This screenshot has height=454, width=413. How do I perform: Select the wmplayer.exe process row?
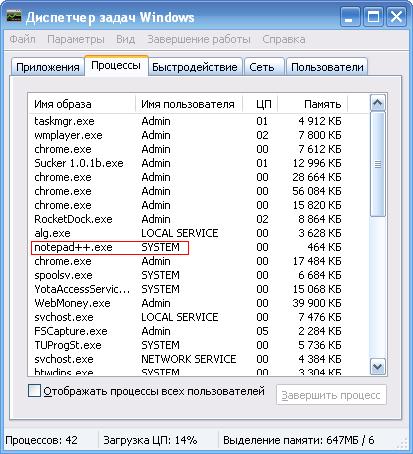[x=198, y=135]
